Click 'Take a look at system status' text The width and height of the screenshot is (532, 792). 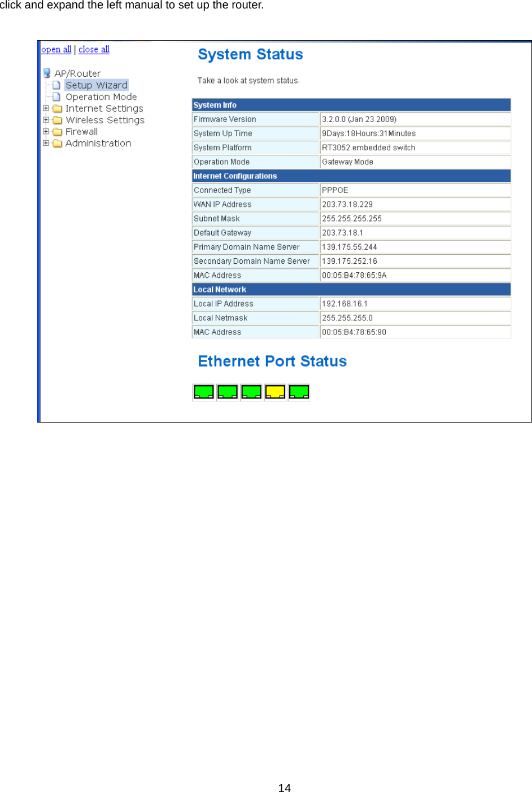248,81
